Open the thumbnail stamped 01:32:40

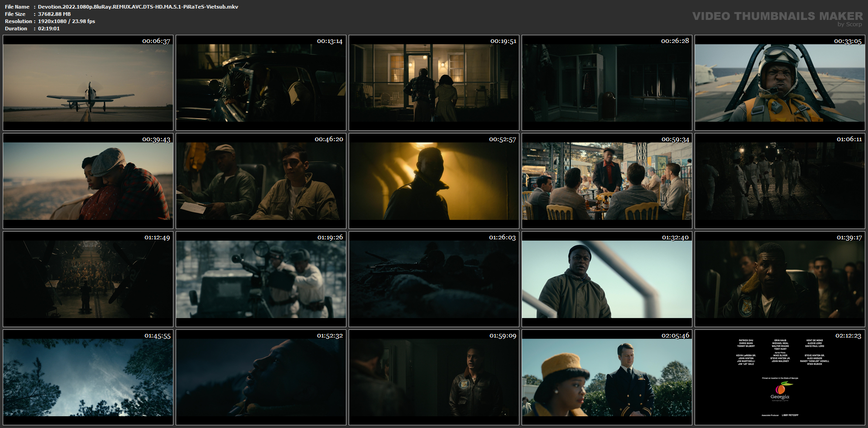click(607, 279)
